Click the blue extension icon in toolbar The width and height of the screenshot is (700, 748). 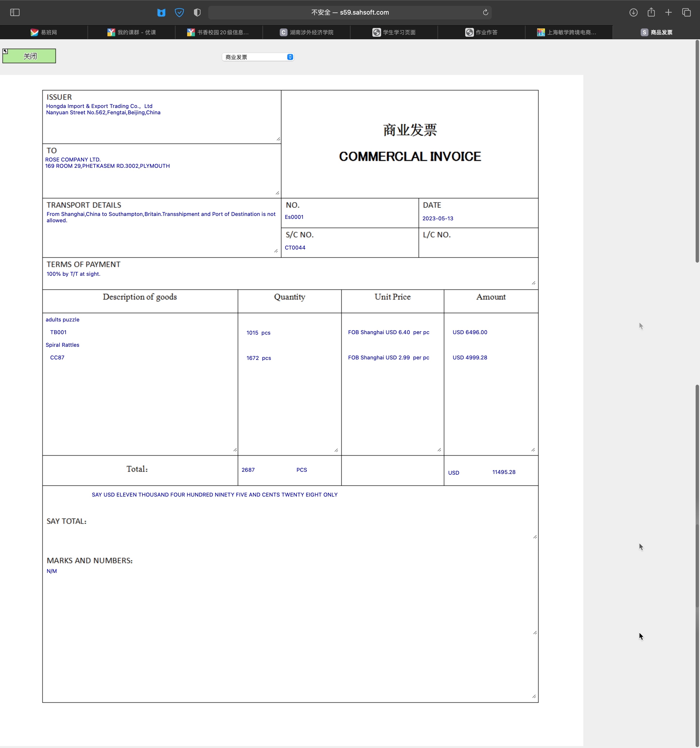[161, 12]
